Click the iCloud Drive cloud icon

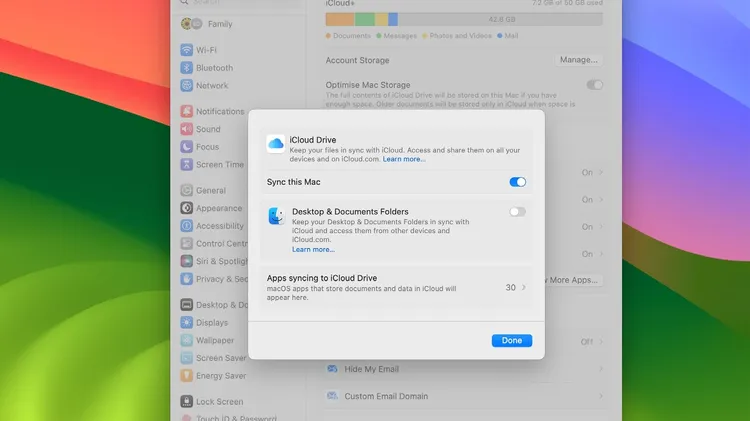tap(276, 144)
